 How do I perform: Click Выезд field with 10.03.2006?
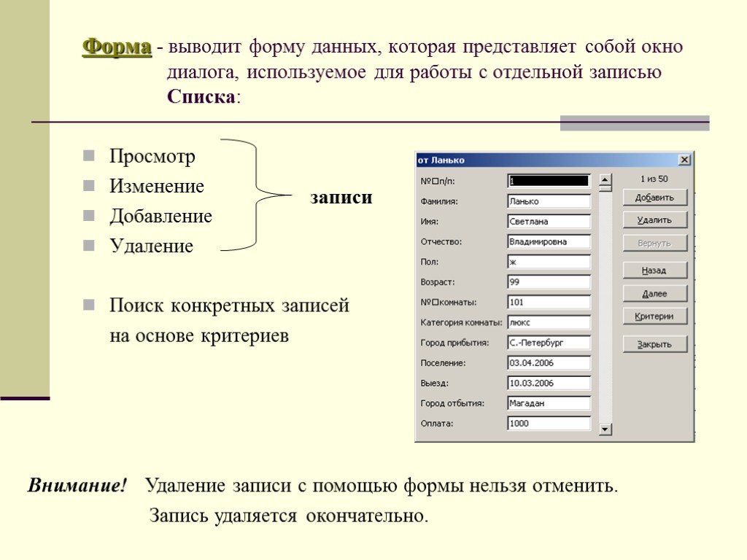point(549,383)
